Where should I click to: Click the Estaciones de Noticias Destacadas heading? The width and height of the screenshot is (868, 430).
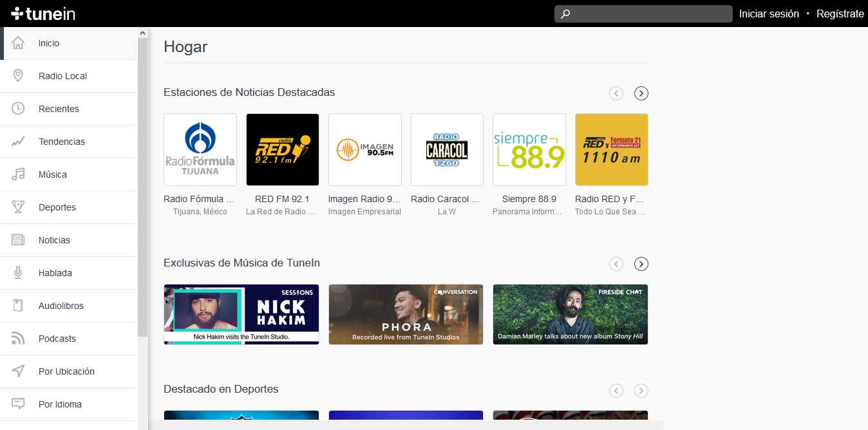(x=249, y=92)
